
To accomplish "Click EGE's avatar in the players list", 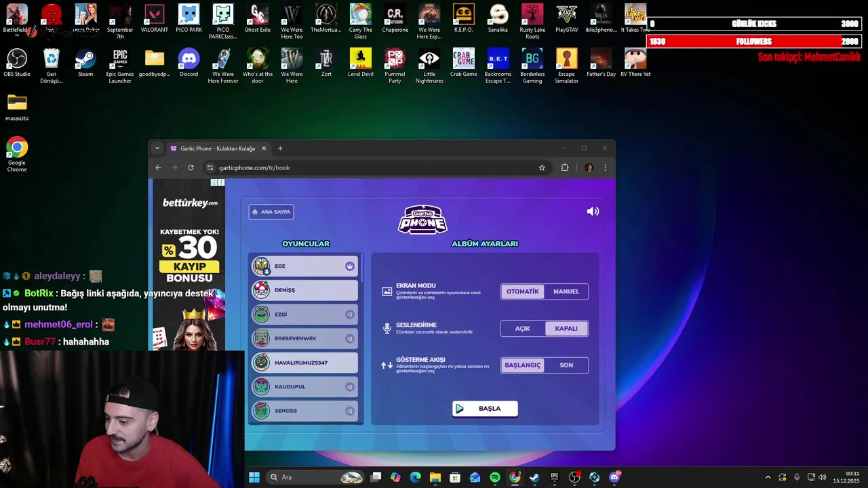I will click(261, 266).
